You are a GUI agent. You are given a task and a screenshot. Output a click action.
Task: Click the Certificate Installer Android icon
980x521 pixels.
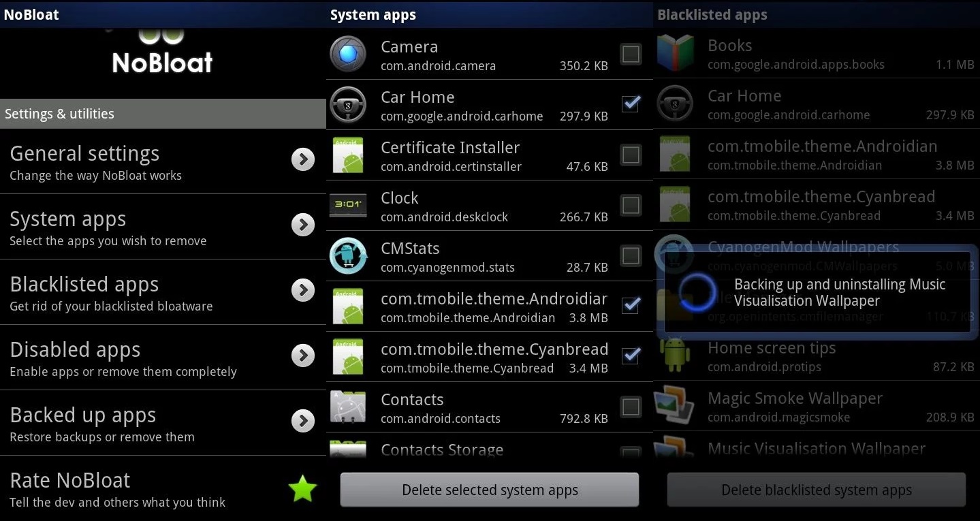(348, 155)
